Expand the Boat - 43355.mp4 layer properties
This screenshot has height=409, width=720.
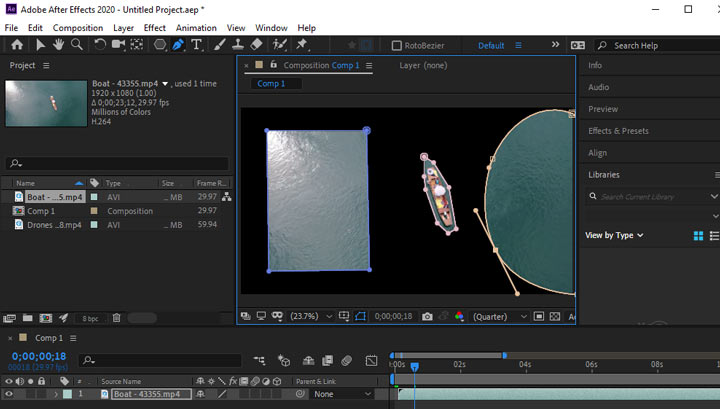coord(56,395)
